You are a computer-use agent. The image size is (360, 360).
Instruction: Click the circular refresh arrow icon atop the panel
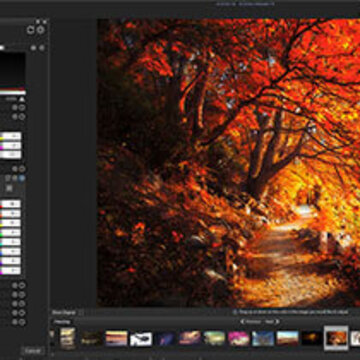click(30, 30)
